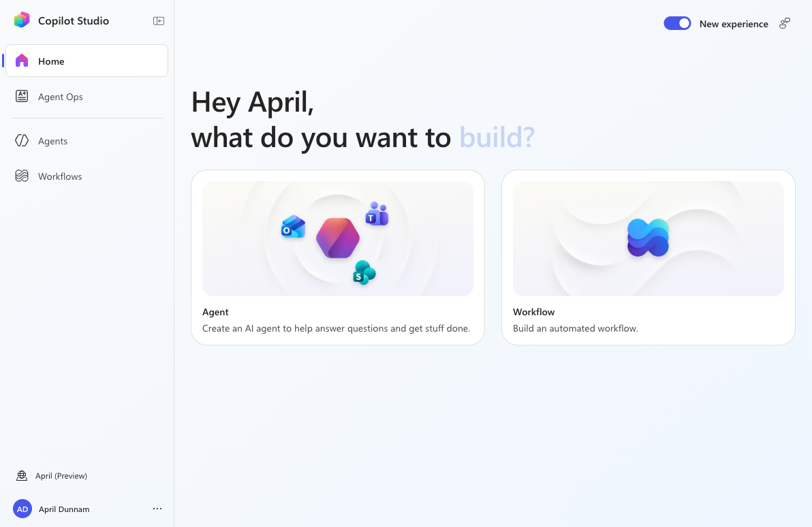Viewport: 812px width, 527px height.
Task: Click the environment globe icon
Action: coord(22,475)
